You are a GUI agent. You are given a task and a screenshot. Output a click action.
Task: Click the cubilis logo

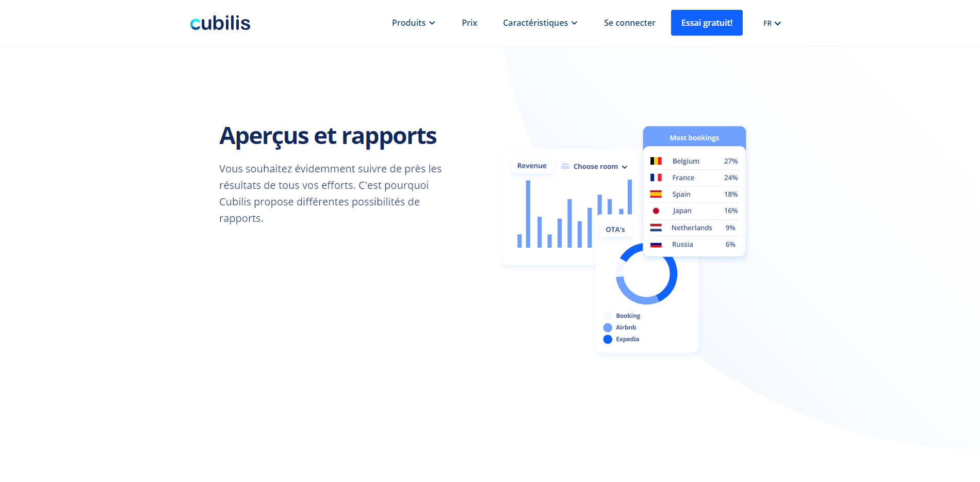point(220,23)
